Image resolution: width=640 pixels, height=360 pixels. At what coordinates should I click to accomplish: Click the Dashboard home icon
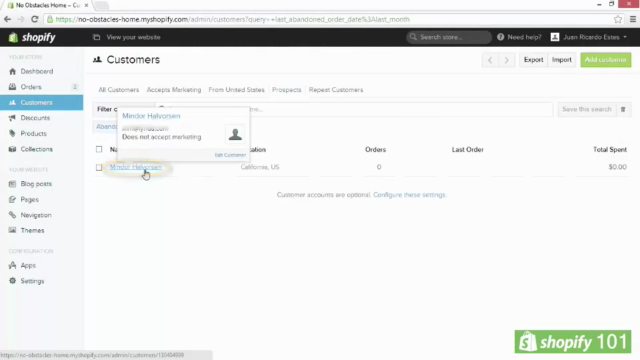[13, 71]
